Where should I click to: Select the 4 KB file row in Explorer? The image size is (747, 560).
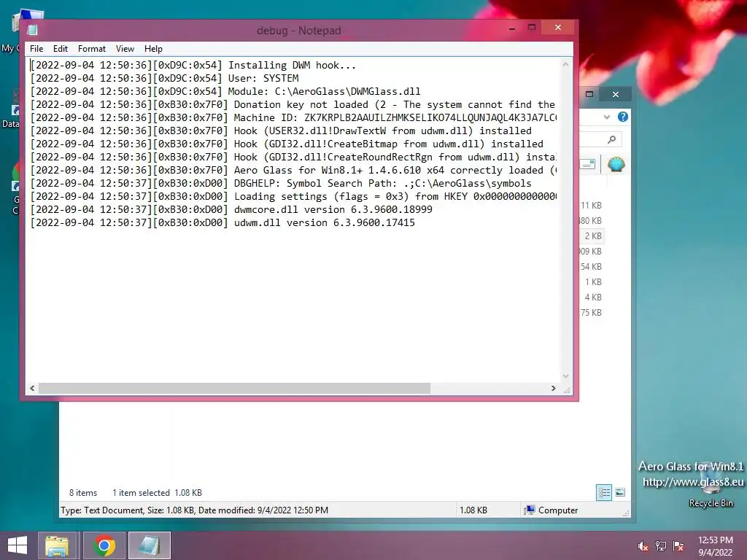pyautogui.click(x=591, y=297)
